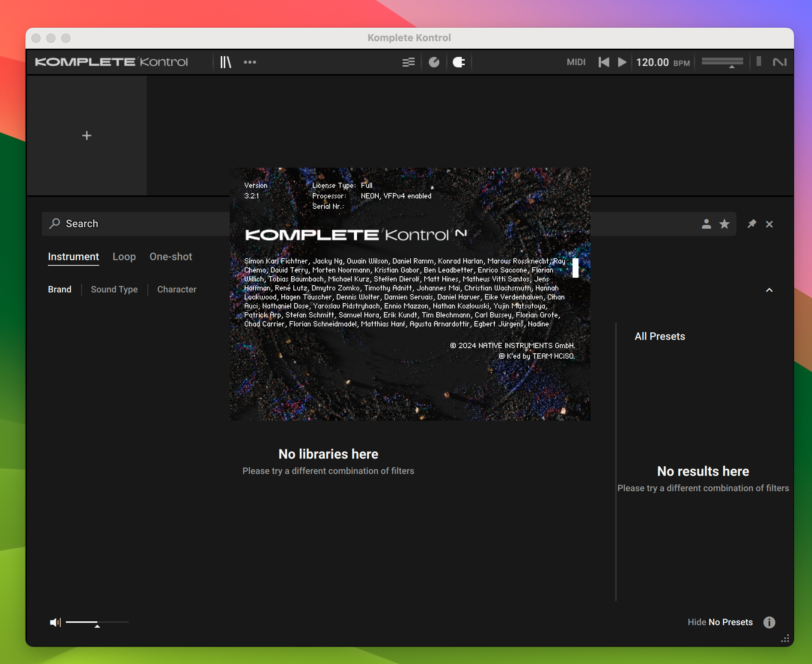Screen dimensions: 812x664
Task: Add a new instrument with plus button
Action: point(87,135)
